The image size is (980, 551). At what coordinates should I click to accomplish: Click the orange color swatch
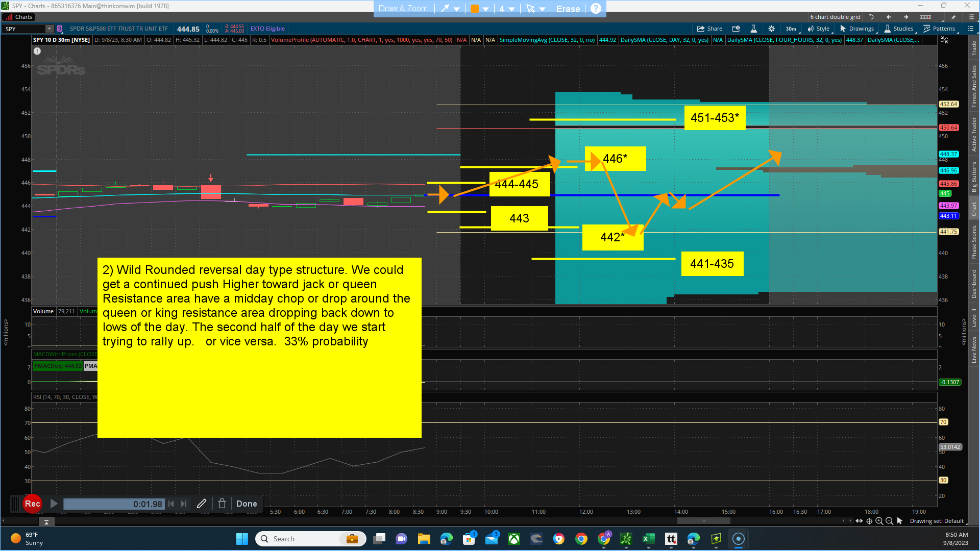click(x=474, y=9)
